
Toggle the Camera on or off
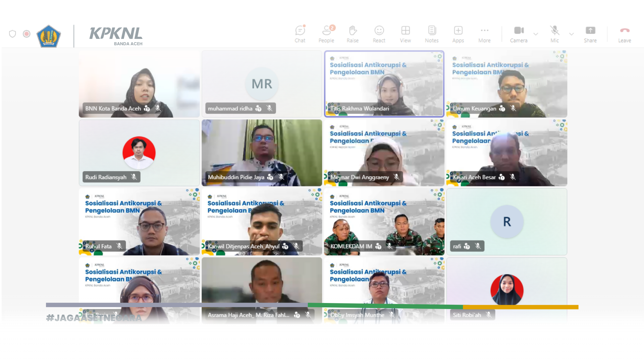pos(519,34)
